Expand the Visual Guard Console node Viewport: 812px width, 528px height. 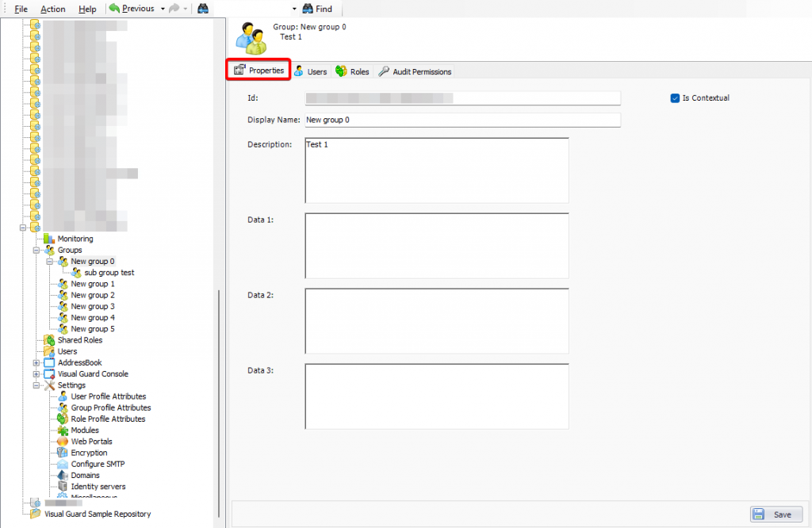tap(36, 374)
